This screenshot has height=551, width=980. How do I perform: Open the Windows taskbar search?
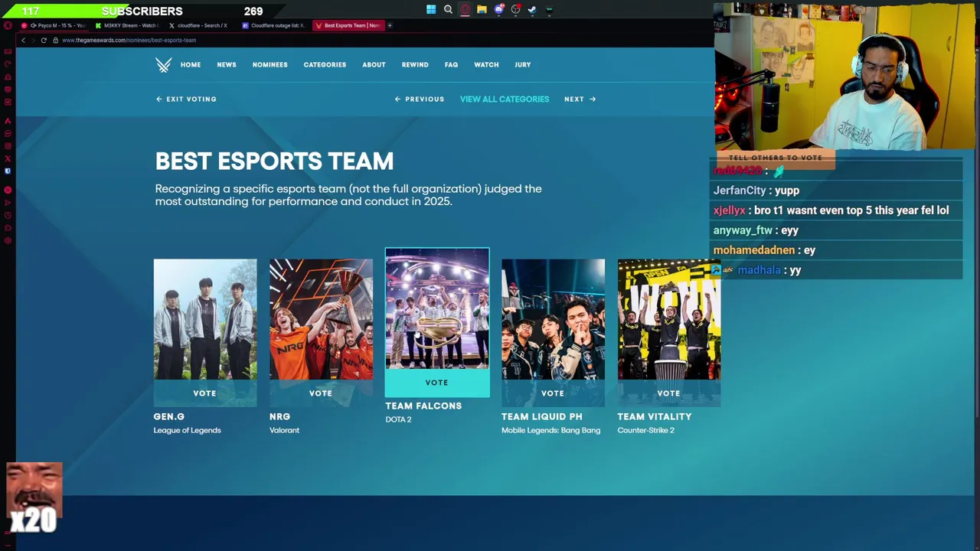click(x=448, y=10)
